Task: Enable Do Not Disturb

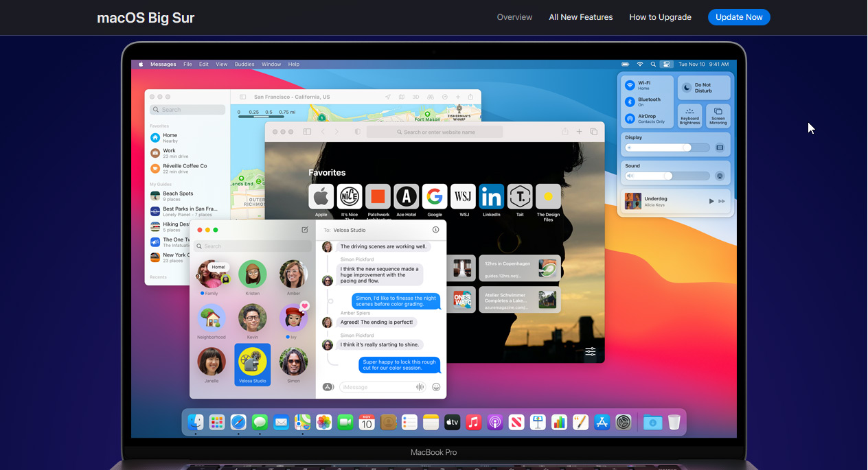Action: [704, 88]
